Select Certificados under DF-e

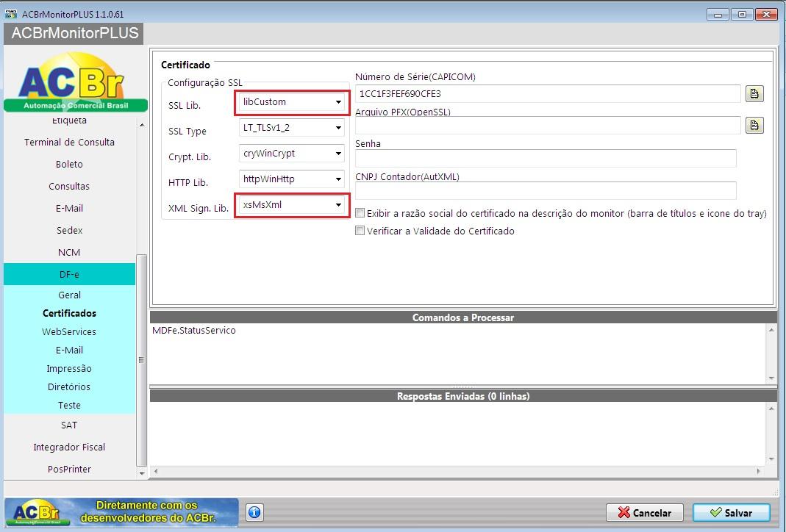point(69,313)
